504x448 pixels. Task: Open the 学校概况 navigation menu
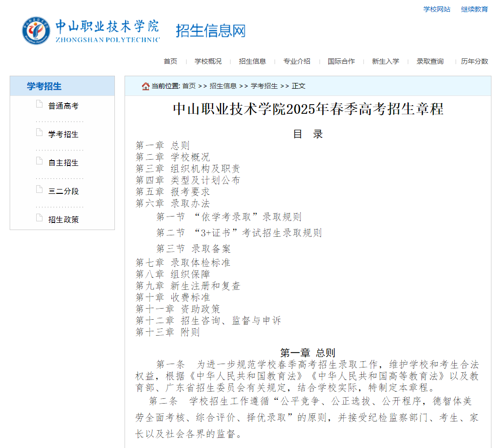208,61
